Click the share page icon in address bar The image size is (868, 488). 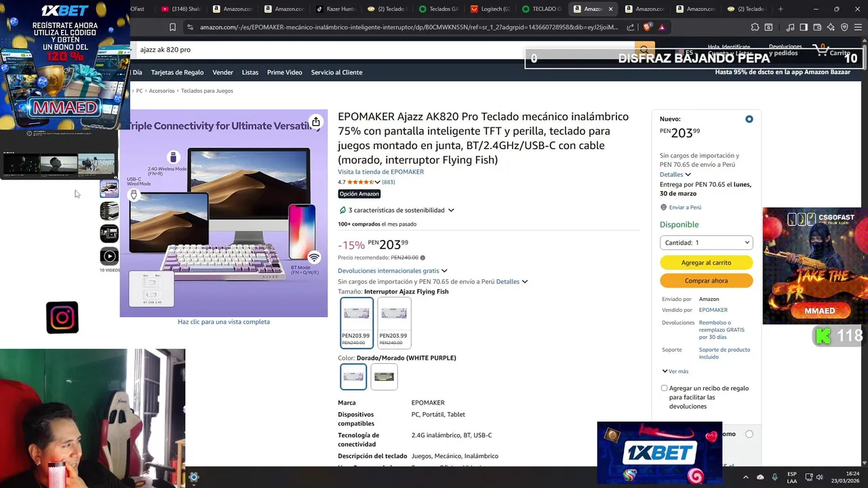[631, 27]
